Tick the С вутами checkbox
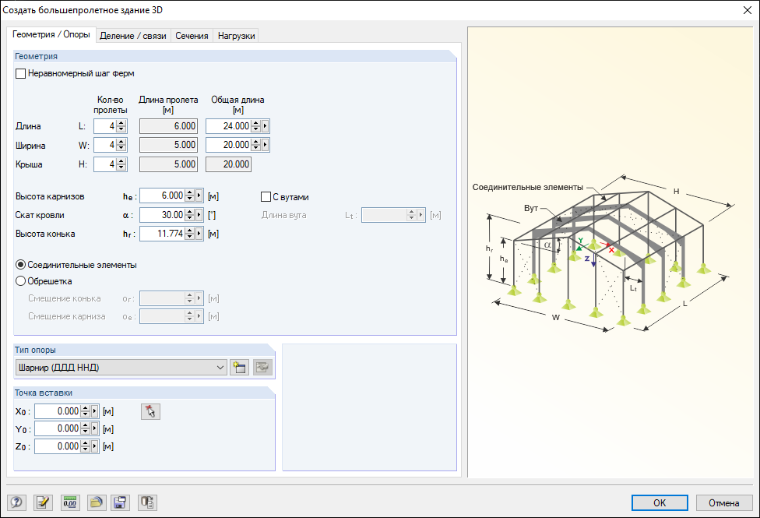 point(266,197)
